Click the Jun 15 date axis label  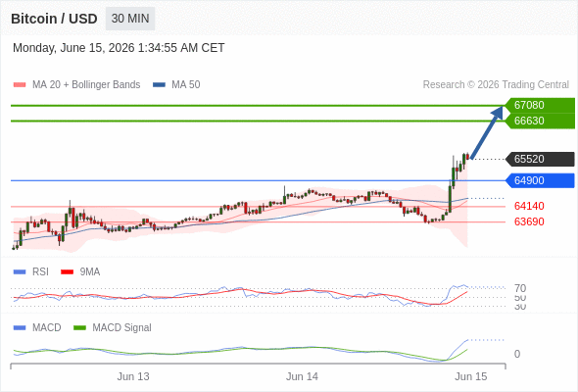(x=471, y=376)
